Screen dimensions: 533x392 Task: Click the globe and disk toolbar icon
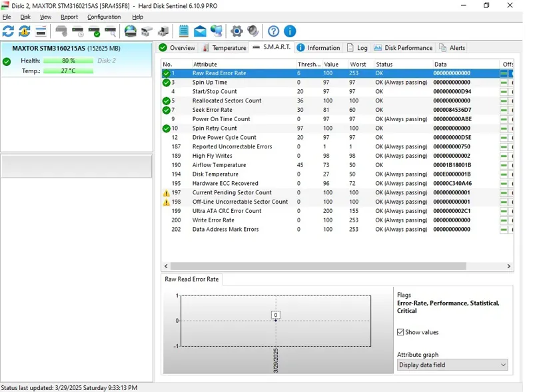(131, 31)
